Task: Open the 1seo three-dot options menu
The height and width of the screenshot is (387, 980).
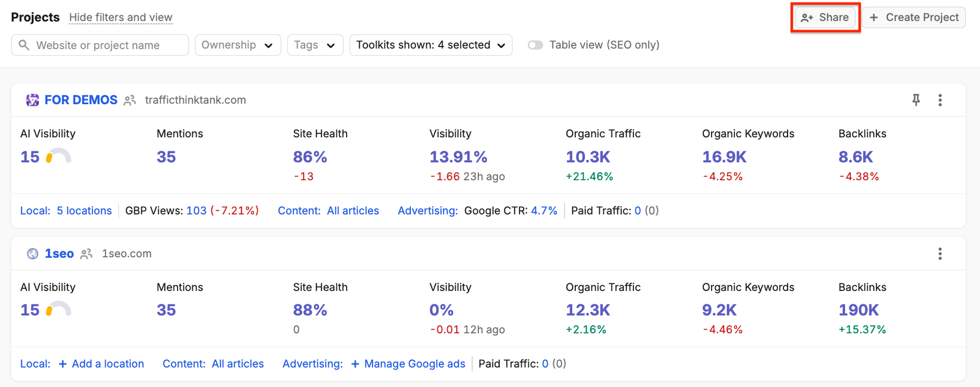Action: (940, 254)
